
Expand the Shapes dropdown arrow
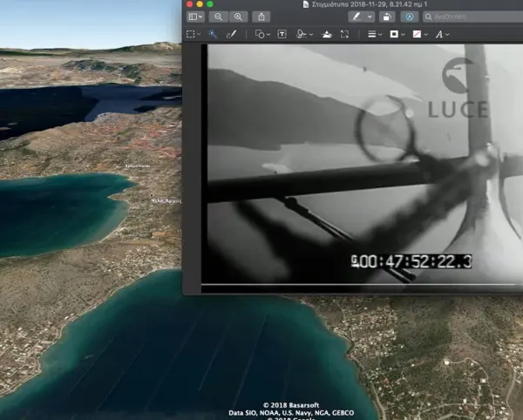pos(268,34)
